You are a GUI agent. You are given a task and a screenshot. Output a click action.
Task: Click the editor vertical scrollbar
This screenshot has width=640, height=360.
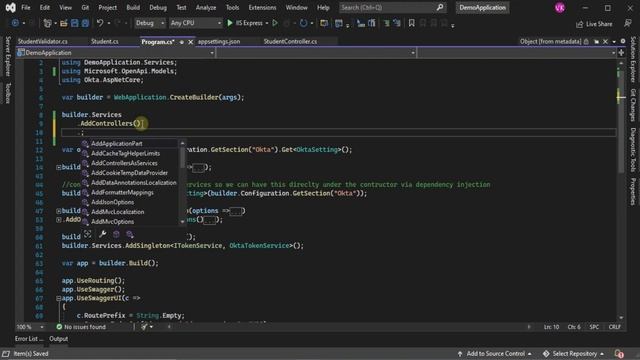tap(621, 190)
